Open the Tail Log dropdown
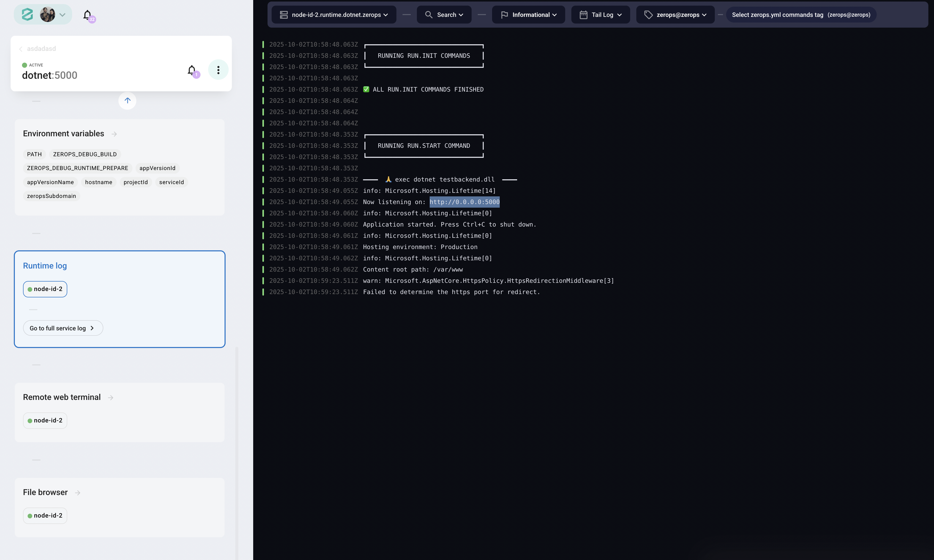The image size is (934, 560). pyautogui.click(x=601, y=15)
